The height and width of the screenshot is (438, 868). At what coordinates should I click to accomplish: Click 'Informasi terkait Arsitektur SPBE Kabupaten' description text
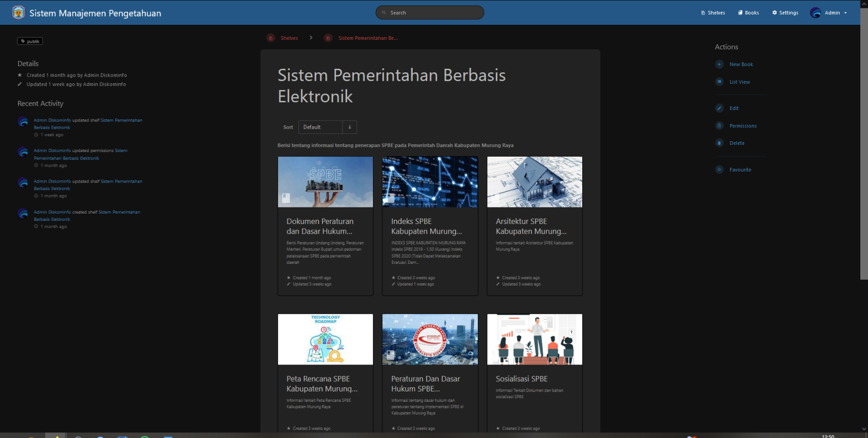[x=534, y=246]
